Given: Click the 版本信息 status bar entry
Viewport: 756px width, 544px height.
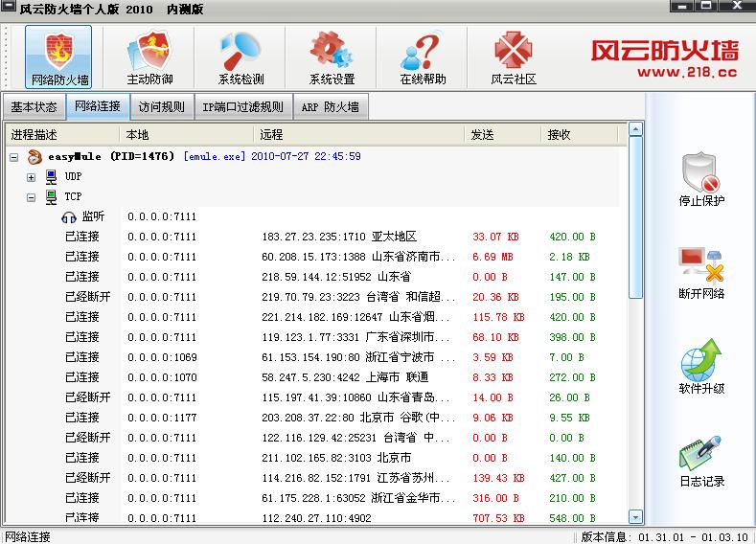Looking at the screenshot, I should tap(664, 536).
